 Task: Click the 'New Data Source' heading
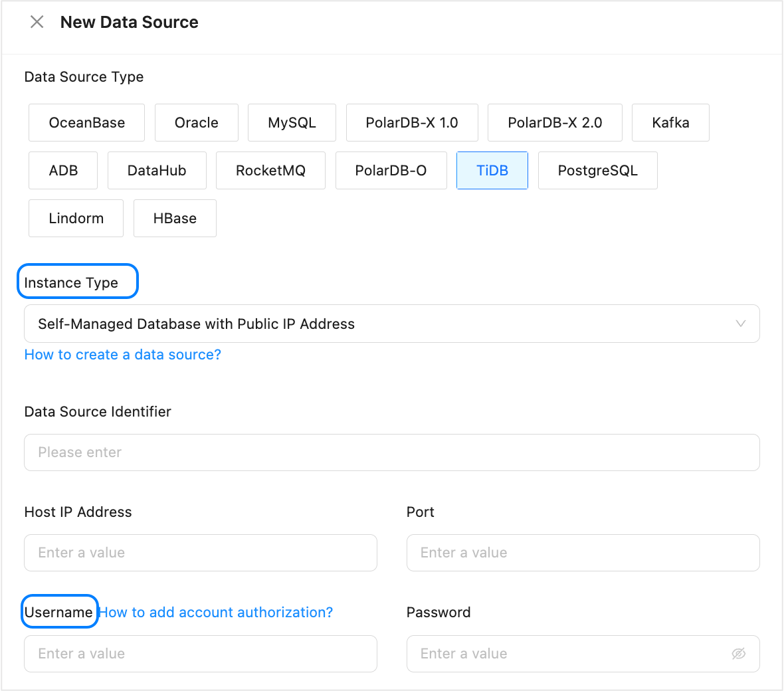[x=130, y=22]
